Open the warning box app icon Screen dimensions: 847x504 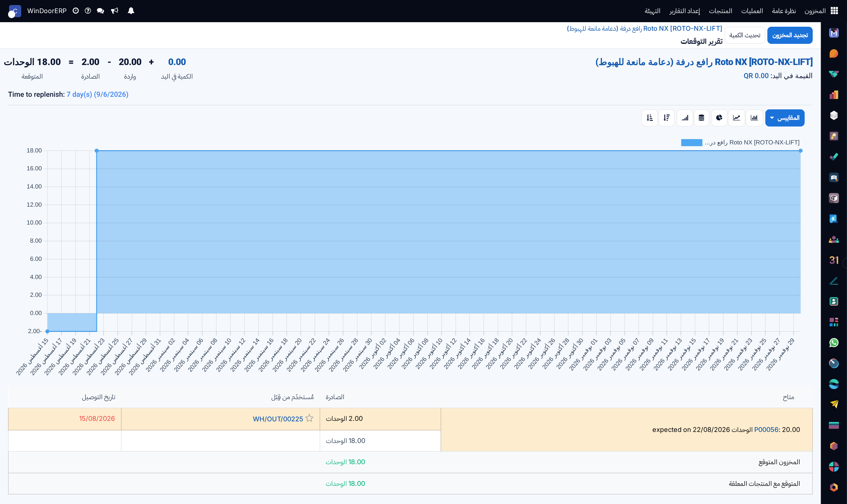pyautogui.click(x=833, y=198)
